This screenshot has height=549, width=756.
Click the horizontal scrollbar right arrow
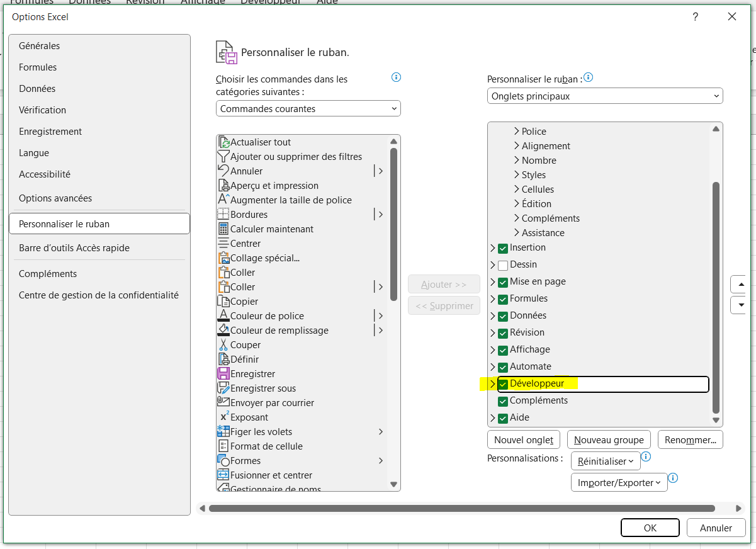pos(739,508)
